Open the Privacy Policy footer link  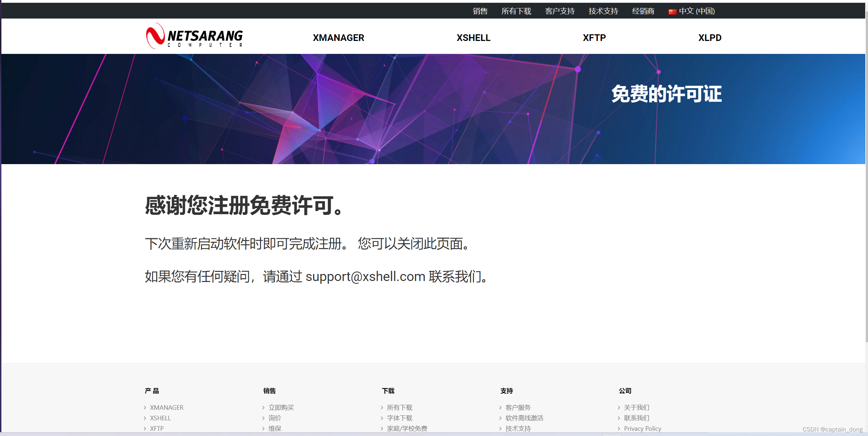coord(643,428)
